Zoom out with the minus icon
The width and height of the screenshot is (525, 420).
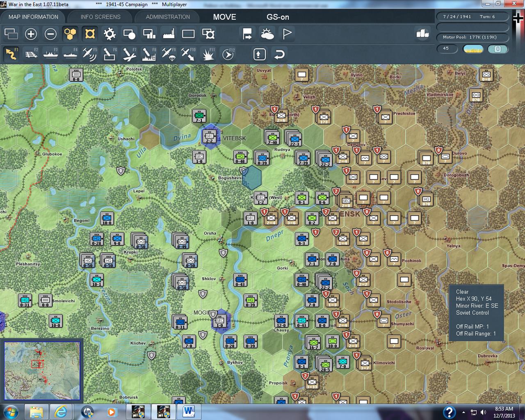(50, 34)
